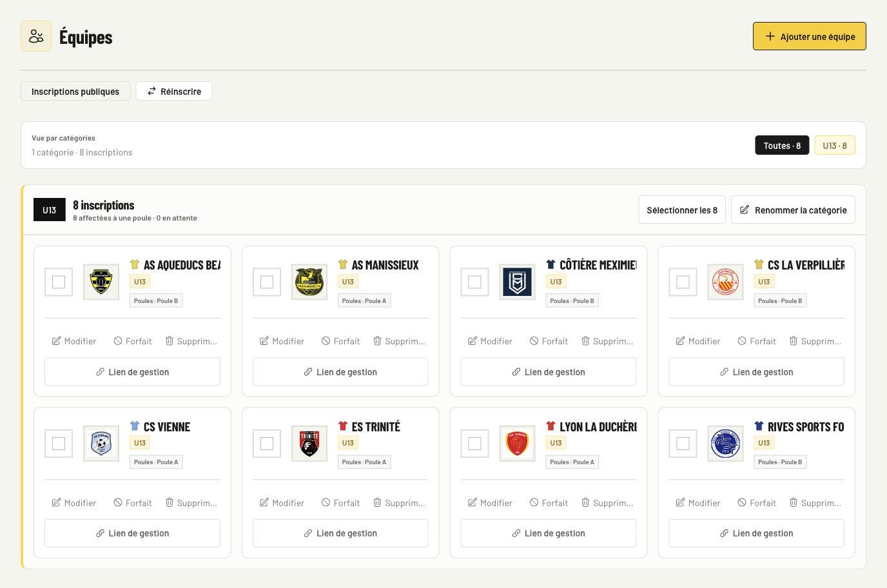This screenshot has width=887, height=588.
Task: Select ES Trinité team checkbox
Action: point(267,444)
